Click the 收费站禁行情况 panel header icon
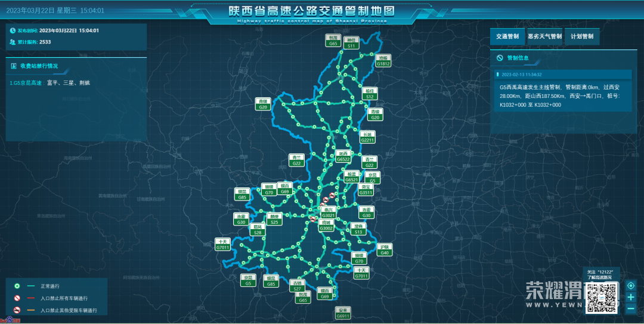Image resolution: width=644 pixels, height=324 pixels. pos(14,66)
